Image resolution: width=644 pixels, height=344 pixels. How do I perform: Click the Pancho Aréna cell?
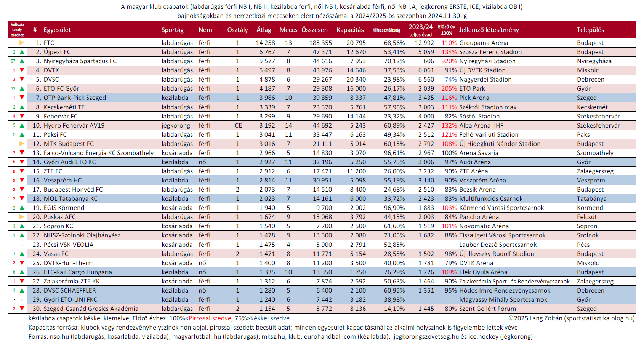479,217
